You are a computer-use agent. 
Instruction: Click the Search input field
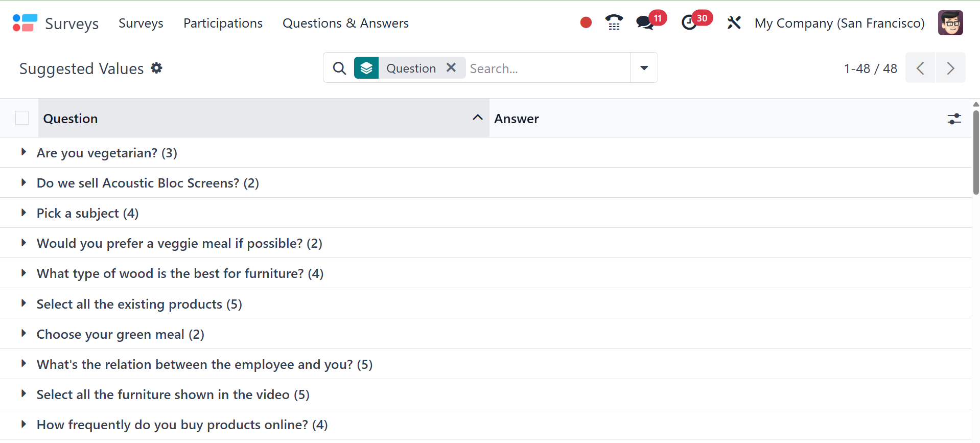pos(547,68)
